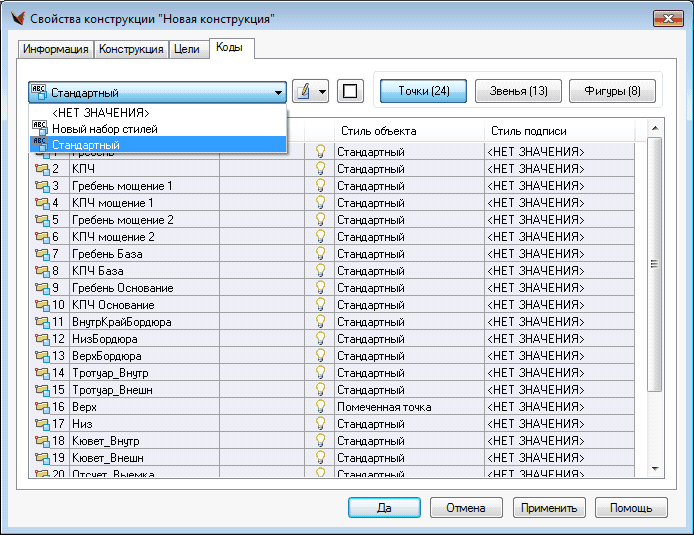694x535 pixels.
Task: Click the Новый набор стилей icon in list
Action: [39, 128]
